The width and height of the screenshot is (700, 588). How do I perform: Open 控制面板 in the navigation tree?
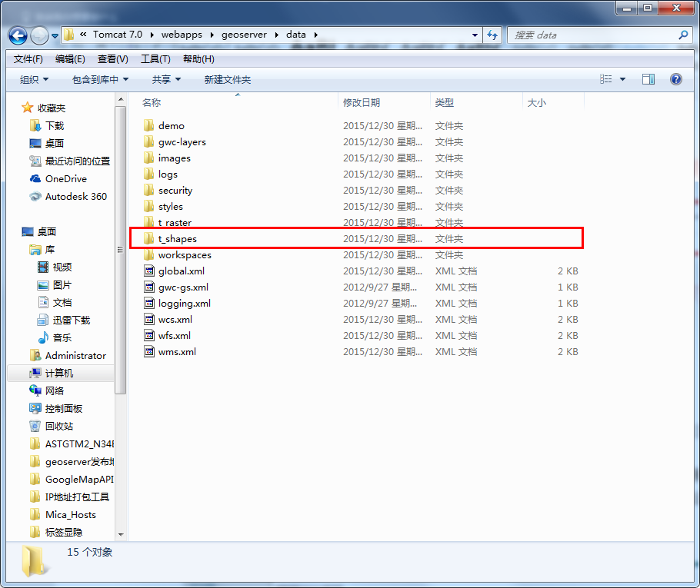pyautogui.click(x=64, y=409)
